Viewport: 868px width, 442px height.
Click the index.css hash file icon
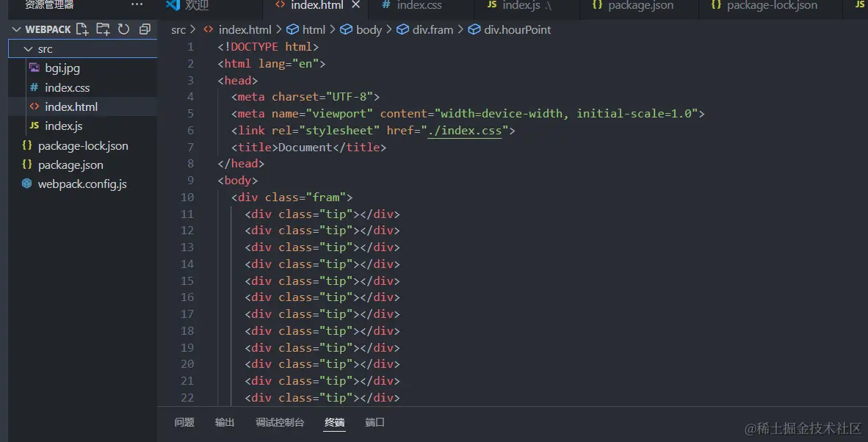tap(35, 87)
